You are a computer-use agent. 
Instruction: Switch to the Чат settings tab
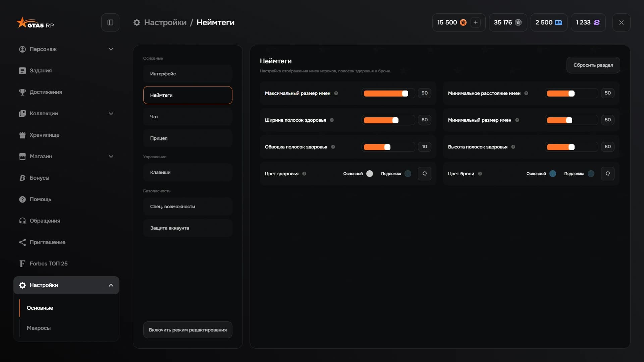pos(187,117)
